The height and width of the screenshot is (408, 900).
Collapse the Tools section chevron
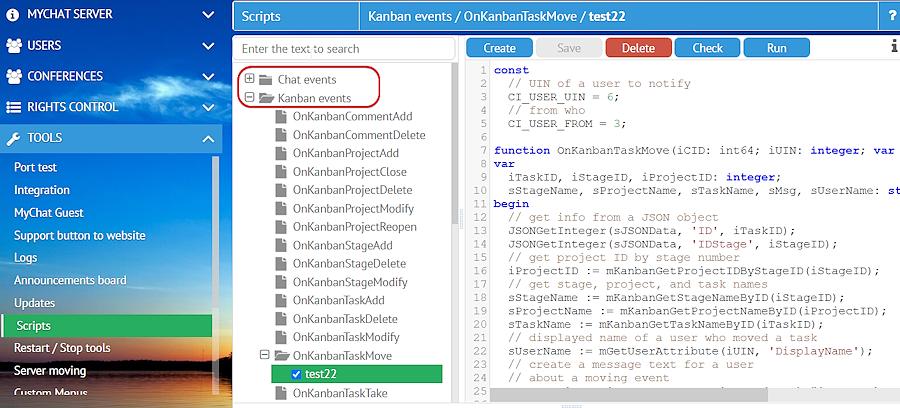click(208, 138)
